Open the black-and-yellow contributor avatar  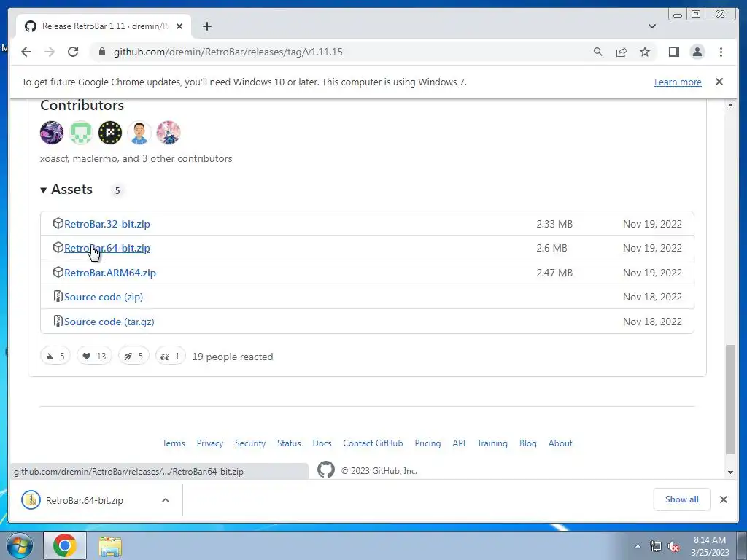click(110, 133)
